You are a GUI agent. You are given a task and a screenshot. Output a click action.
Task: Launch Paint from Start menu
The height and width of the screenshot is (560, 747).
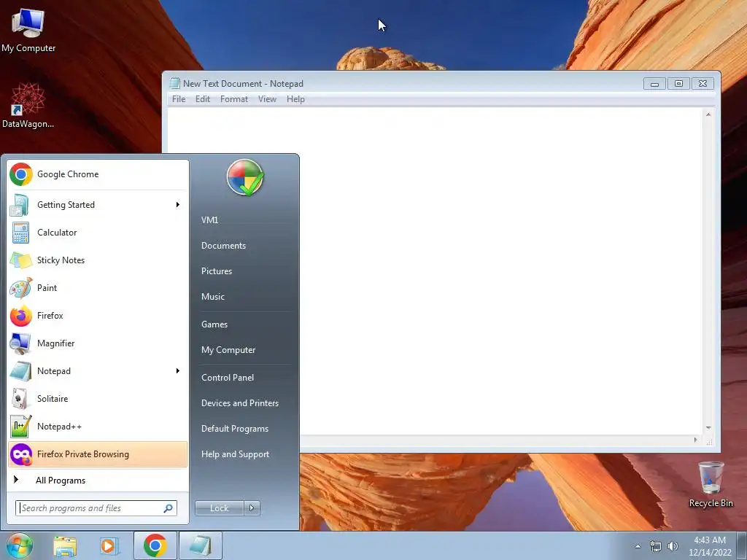click(x=98, y=287)
